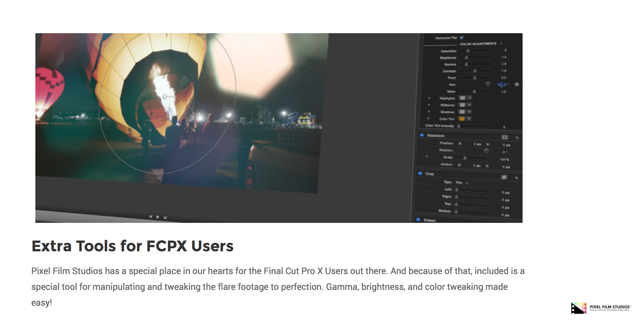The height and width of the screenshot is (330, 644).
Task: Click the Gamma slider handle
Action: (467, 64)
